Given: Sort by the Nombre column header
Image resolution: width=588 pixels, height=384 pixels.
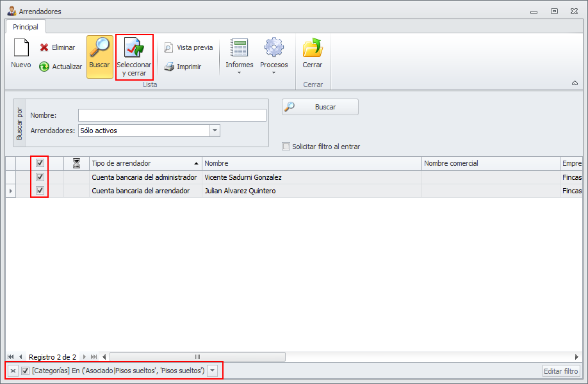Looking at the screenshot, I should [312, 163].
